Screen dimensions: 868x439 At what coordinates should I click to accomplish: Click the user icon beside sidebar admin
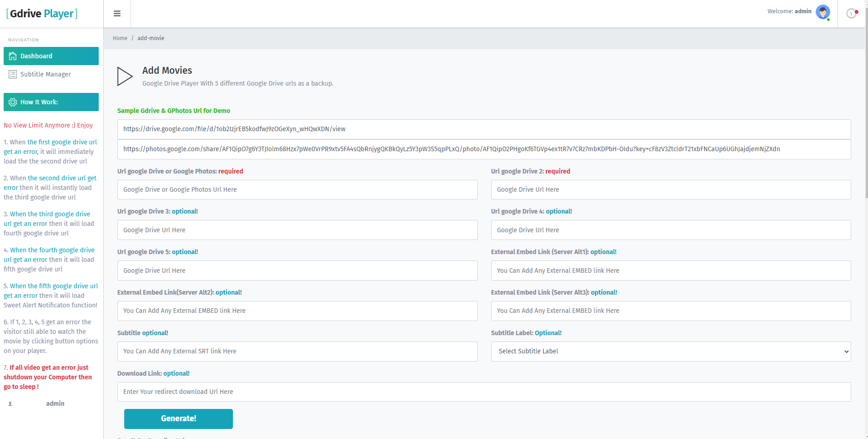10,403
